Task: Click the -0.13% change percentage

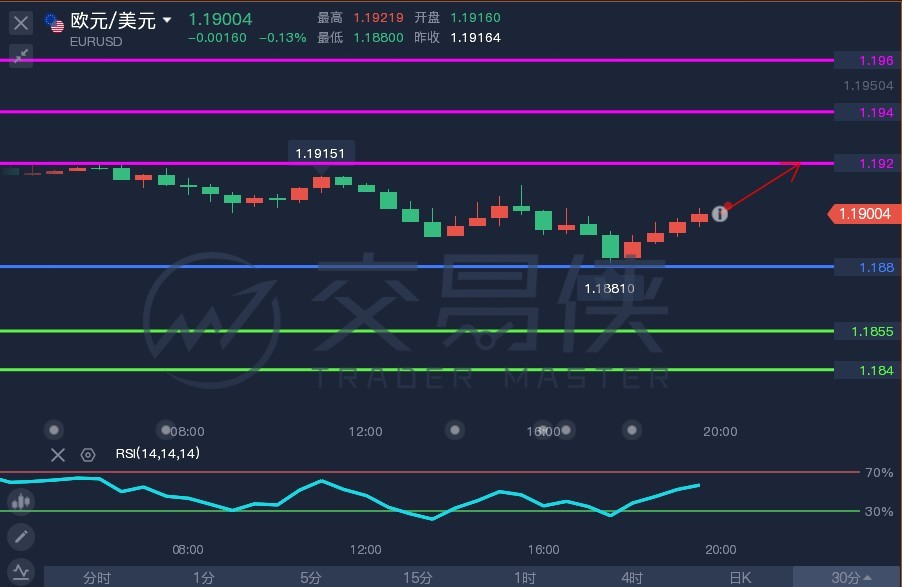Action: pos(282,38)
